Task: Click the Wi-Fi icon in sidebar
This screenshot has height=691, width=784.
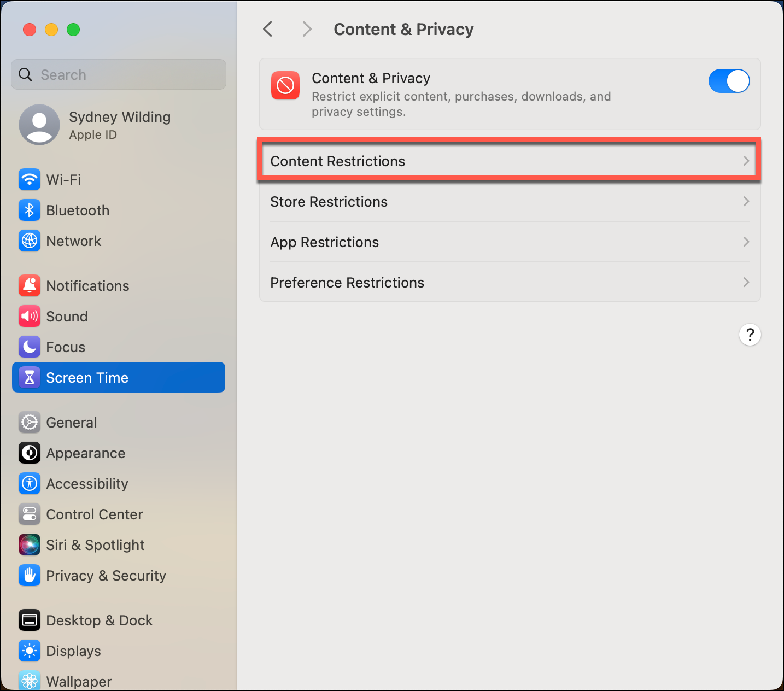Action: coord(30,180)
